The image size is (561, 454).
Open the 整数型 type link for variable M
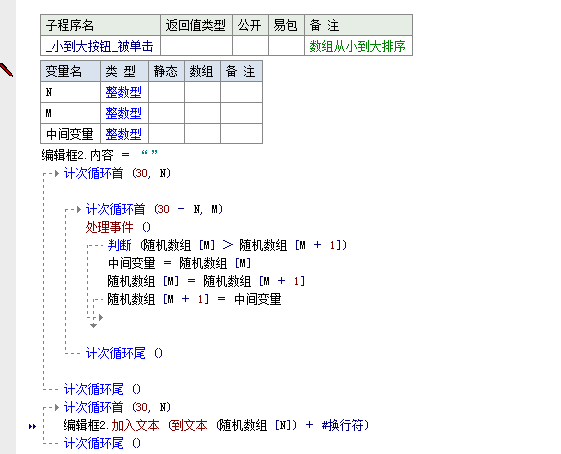coord(123,113)
